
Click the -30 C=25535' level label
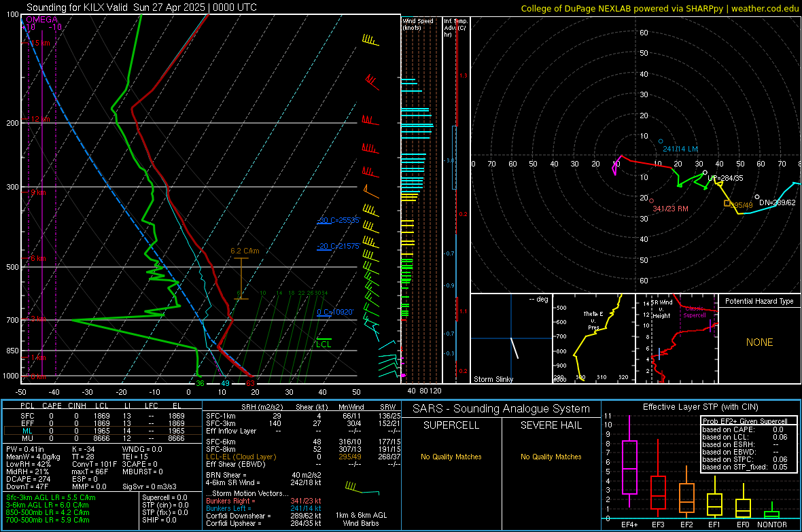click(x=338, y=220)
